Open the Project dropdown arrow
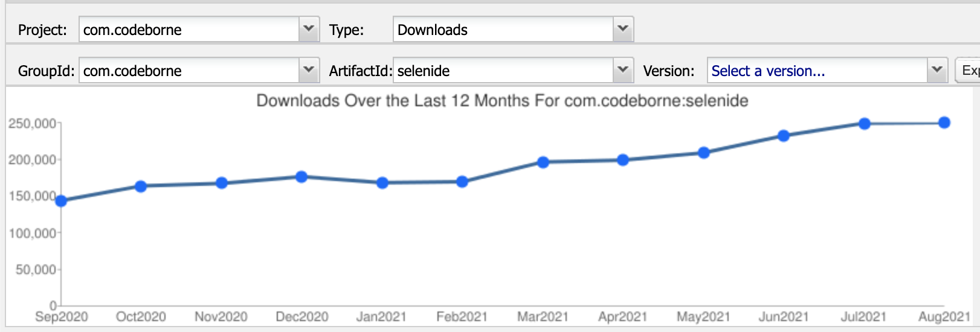This screenshot has width=980, height=332. (x=309, y=29)
